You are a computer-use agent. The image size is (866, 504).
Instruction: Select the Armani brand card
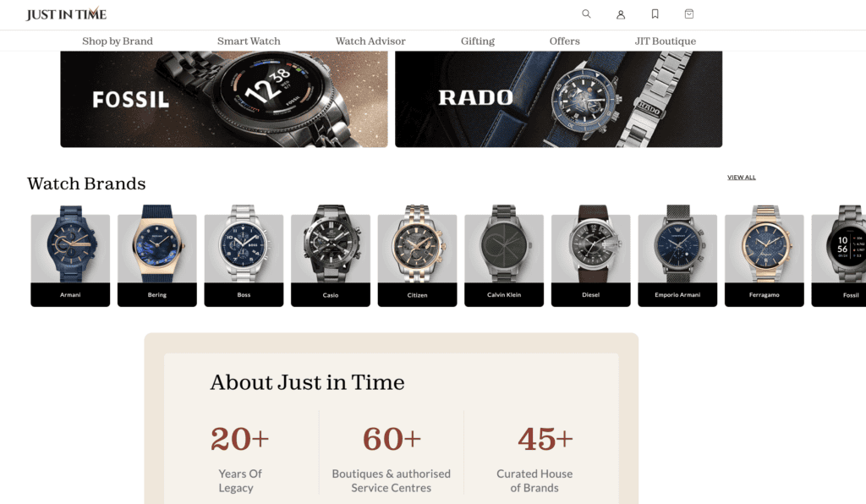(70, 255)
